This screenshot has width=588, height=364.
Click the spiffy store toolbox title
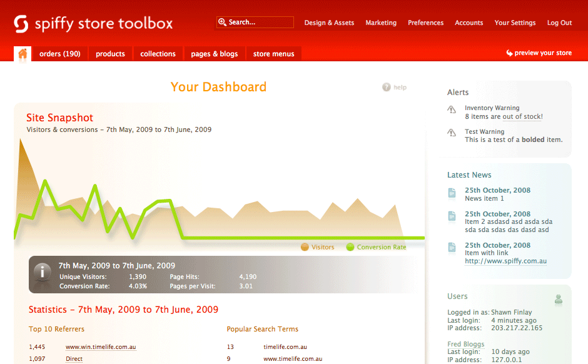click(x=104, y=23)
